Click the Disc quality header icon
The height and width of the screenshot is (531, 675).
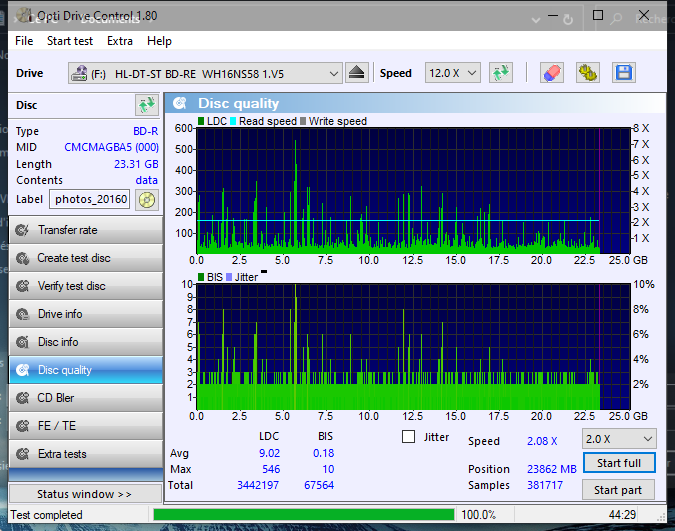180,103
